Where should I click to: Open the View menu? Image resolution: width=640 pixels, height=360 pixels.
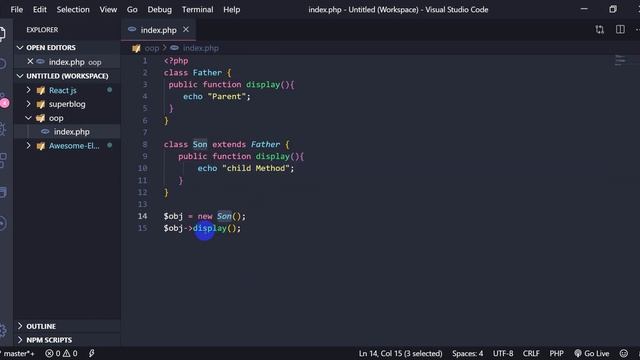tap(108, 9)
